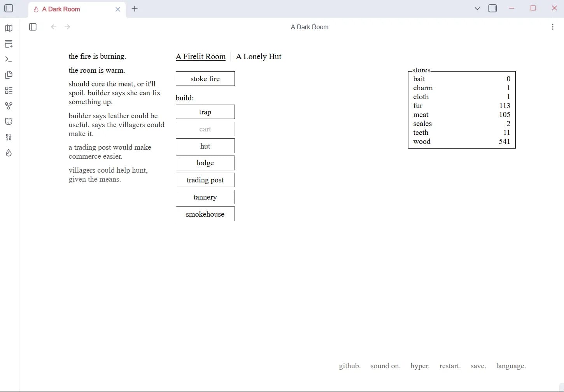Select the A Dark Room window tab
Image resolution: width=564 pixels, height=392 pixels.
pos(77,9)
